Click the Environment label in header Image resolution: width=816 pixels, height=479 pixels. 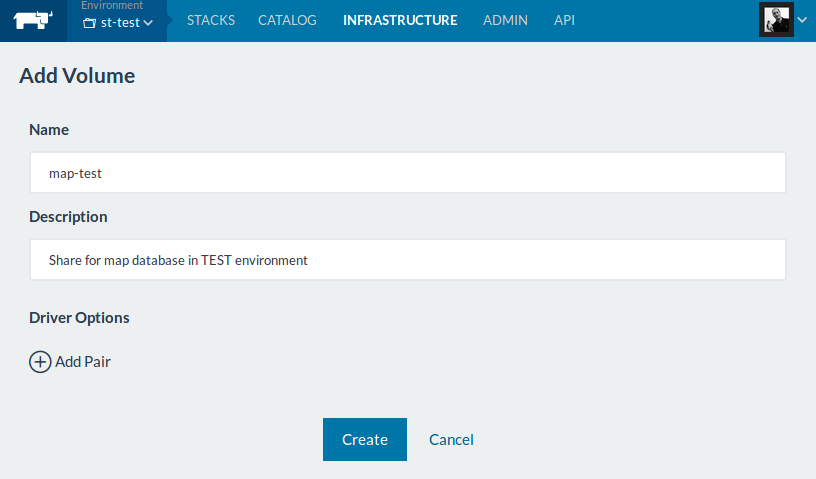112,5
